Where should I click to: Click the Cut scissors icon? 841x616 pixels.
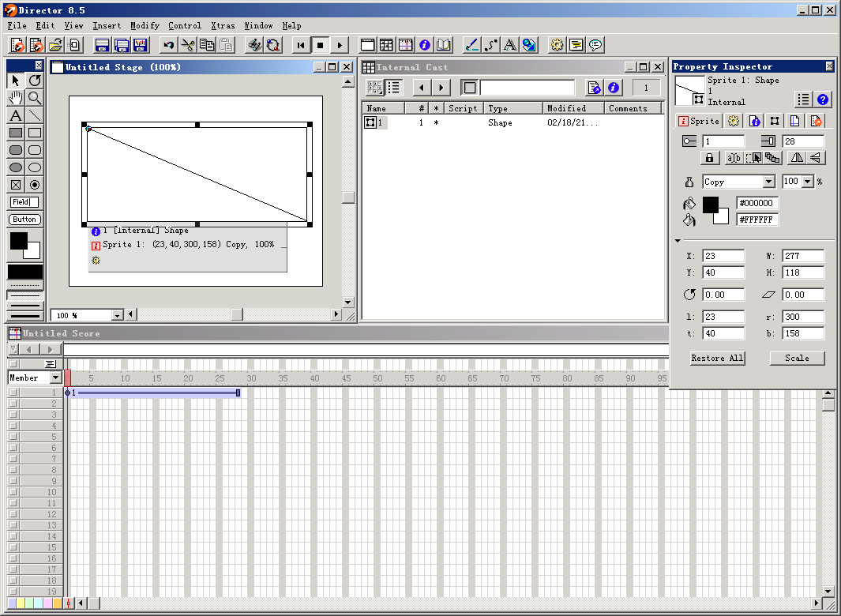(x=188, y=45)
